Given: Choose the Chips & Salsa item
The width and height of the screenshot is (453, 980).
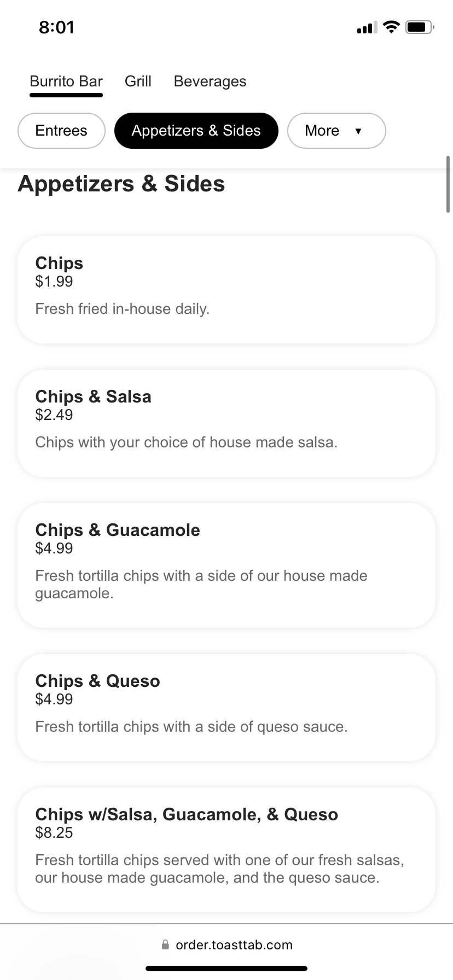Looking at the screenshot, I should [226, 423].
